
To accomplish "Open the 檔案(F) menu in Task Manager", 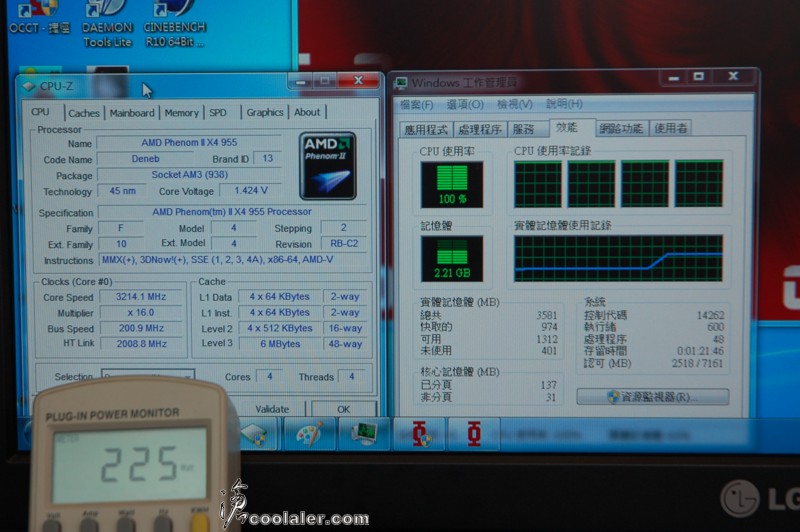I will 417,105.
